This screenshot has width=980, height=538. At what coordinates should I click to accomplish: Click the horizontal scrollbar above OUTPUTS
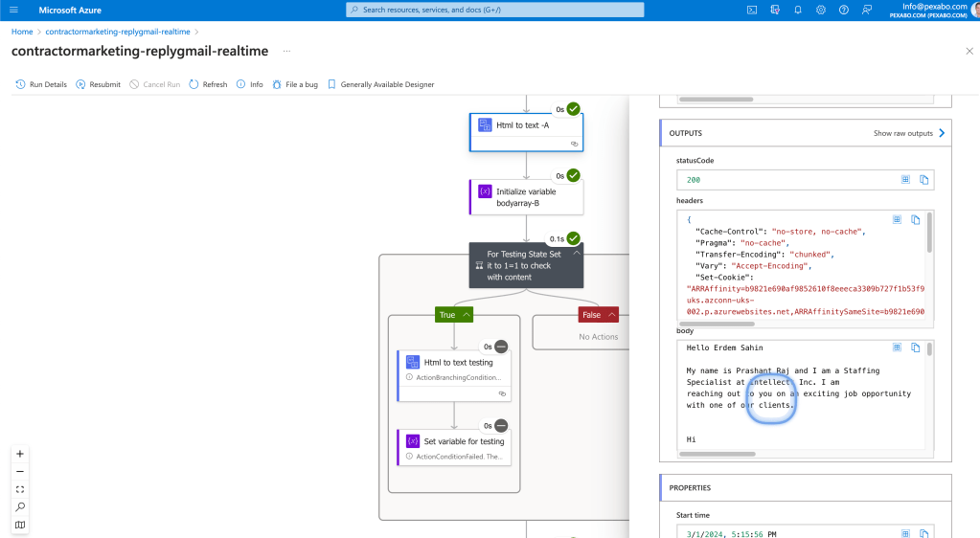(x=717, y=99)
